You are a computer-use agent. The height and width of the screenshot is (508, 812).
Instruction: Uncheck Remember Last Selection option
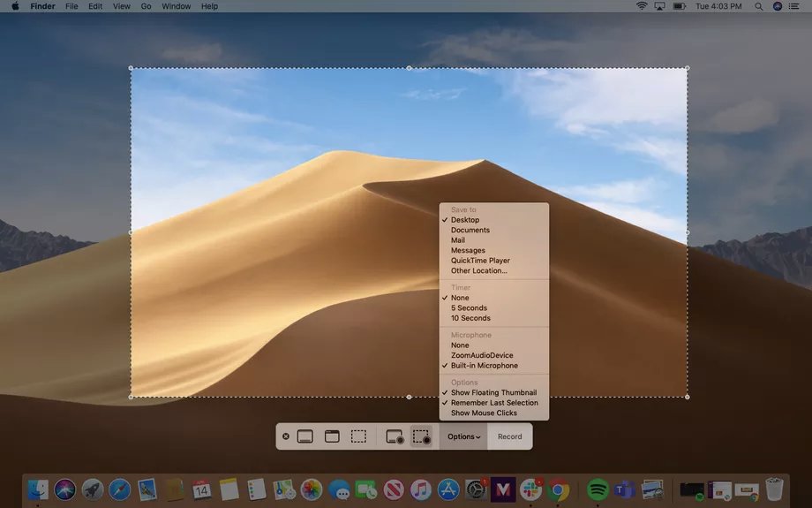pos(494,403)
